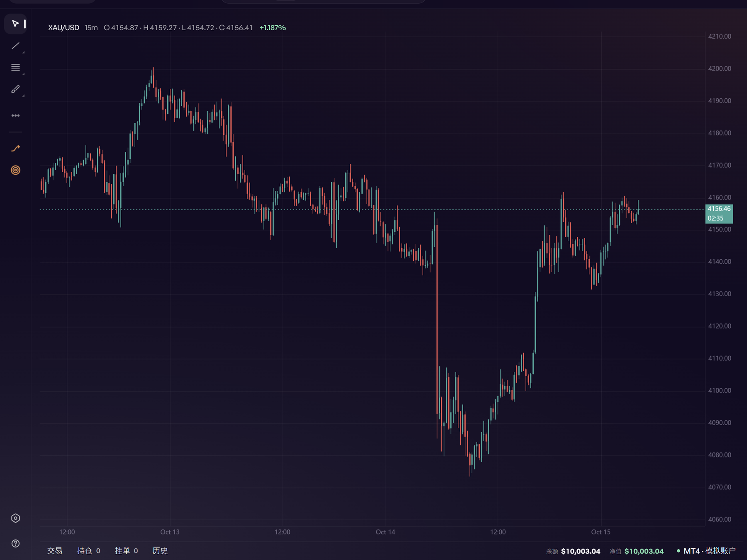Image resolution: width=747 pixels, height=560 pixels.
Task: Click the 4200.00 price axis label
Action: tap(720, 68)
